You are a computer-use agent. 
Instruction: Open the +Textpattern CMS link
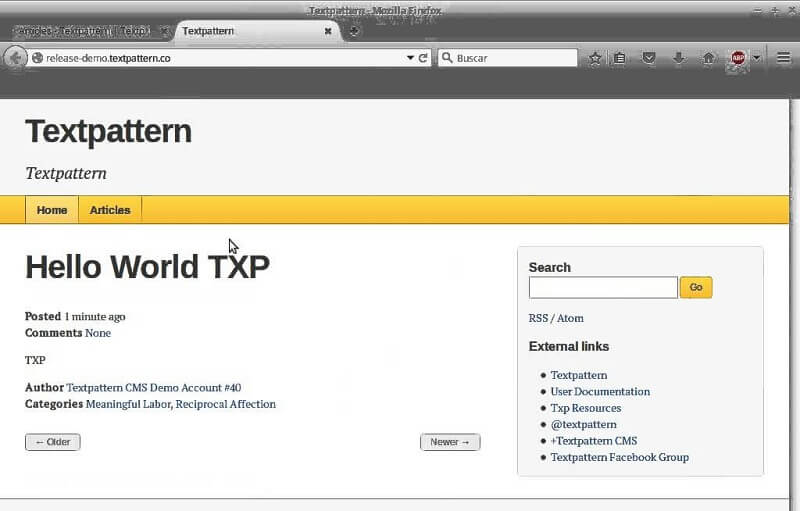(x=594, y=441)
